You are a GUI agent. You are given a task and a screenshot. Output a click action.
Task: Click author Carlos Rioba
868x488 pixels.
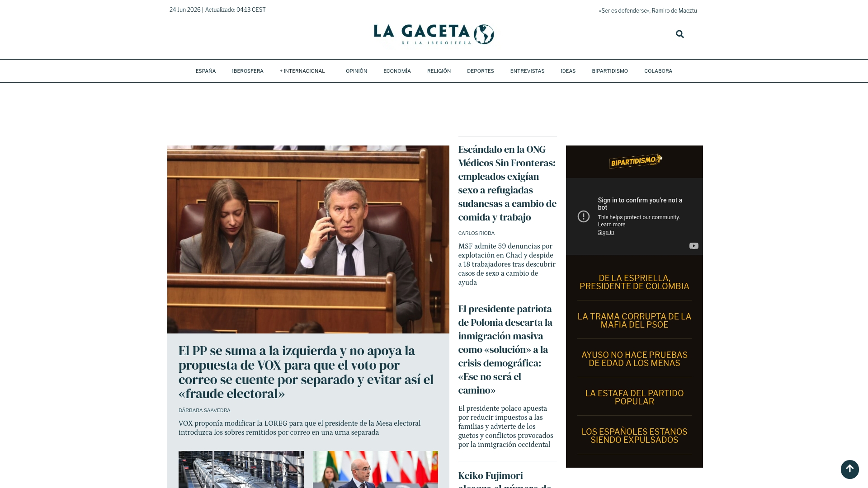[x=476, y=233]
